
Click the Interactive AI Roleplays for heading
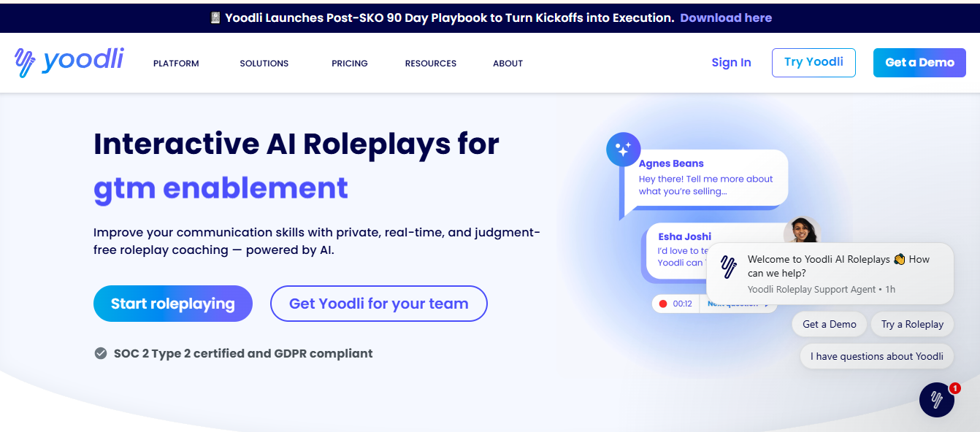[x=296, y=144]
